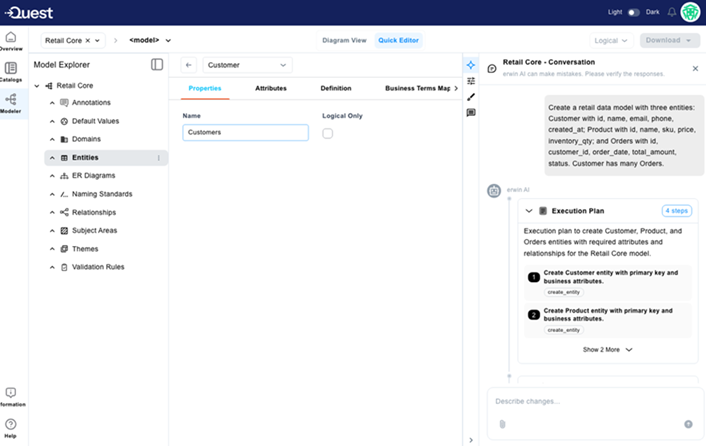Expand the Domains tree node

tap(52, 139)
